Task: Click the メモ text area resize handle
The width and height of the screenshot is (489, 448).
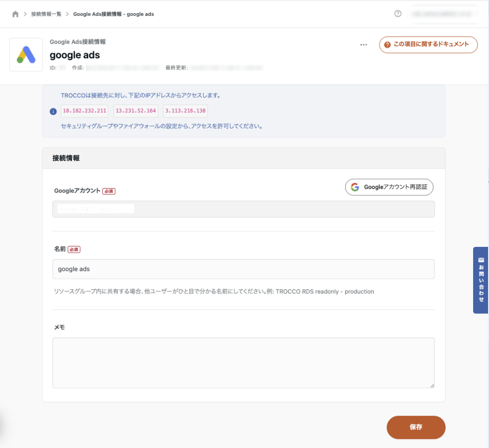Action: click(432, 386)
